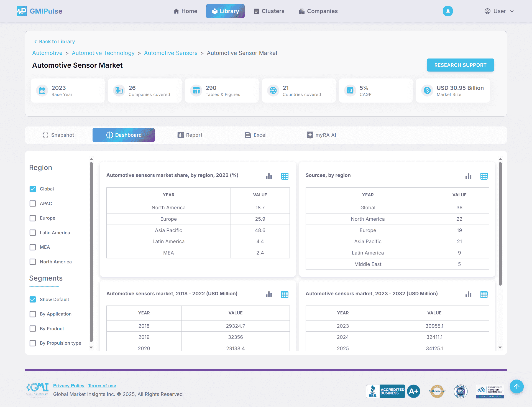Click the dashboard vertical scrollbar thumb
Viewport: 532px width, 407px height.
point(500,223)
